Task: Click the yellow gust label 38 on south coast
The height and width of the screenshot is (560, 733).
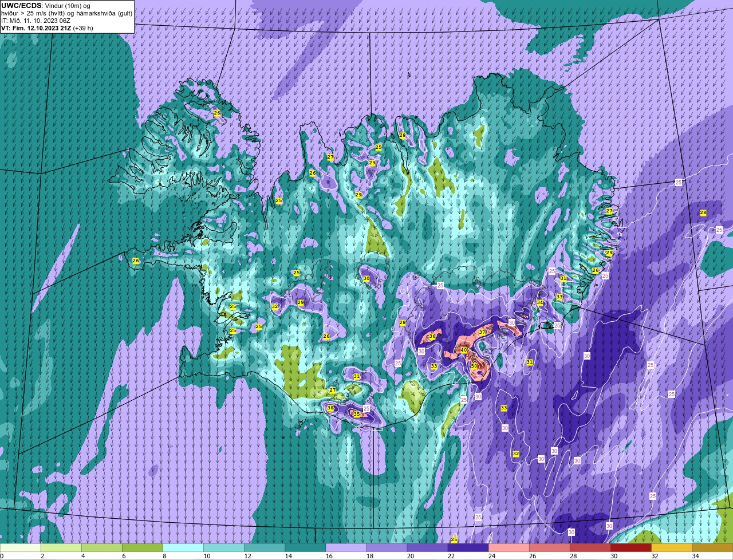Action: click(x=330, y=408)
